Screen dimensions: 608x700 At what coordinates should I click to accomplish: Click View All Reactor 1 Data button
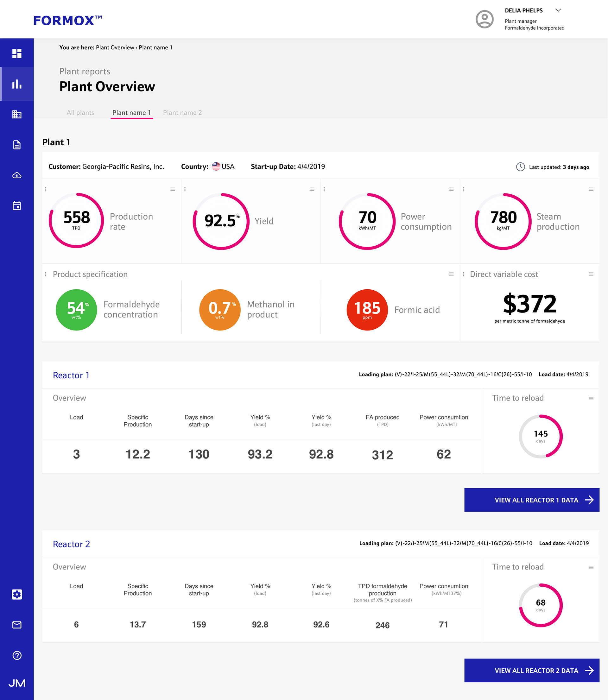pos(531,500)
